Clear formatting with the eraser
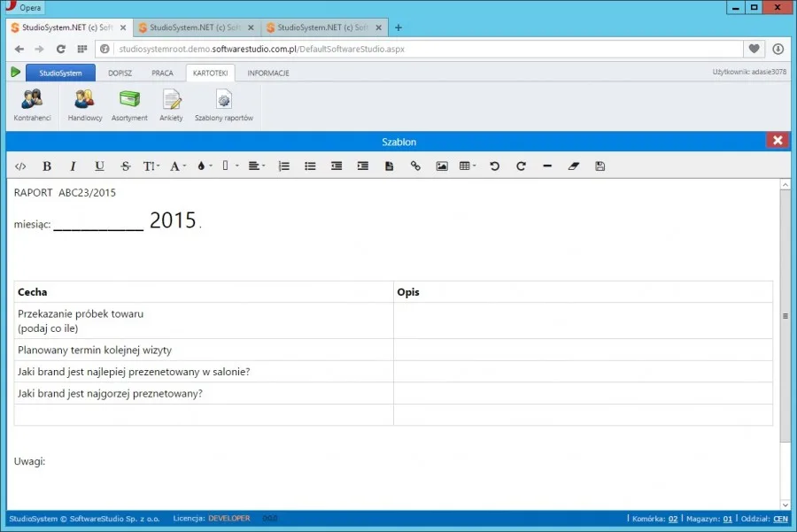 point(574,166)
